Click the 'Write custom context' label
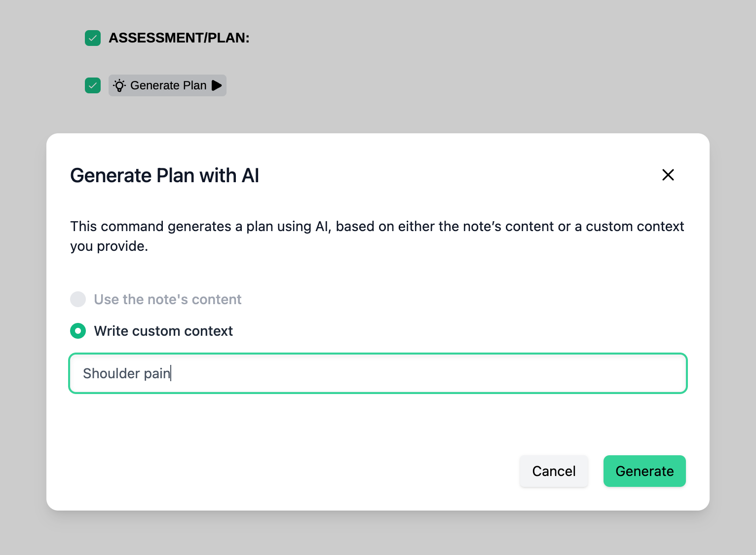Viewport: 756px width, 555px height. (163, 331)
